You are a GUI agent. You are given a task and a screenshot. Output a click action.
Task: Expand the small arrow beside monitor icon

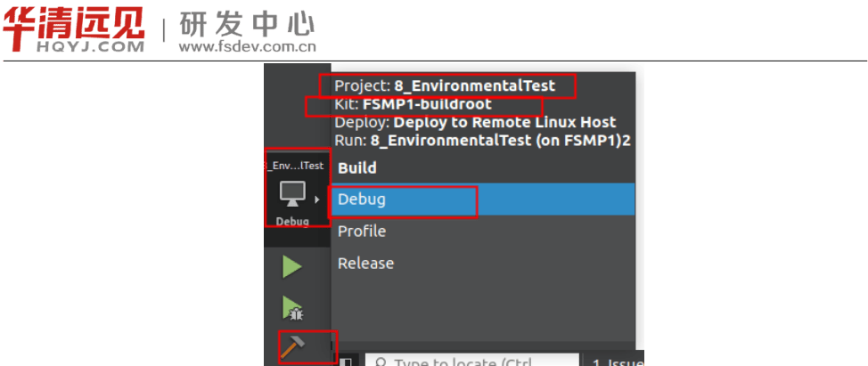point(317,199)
